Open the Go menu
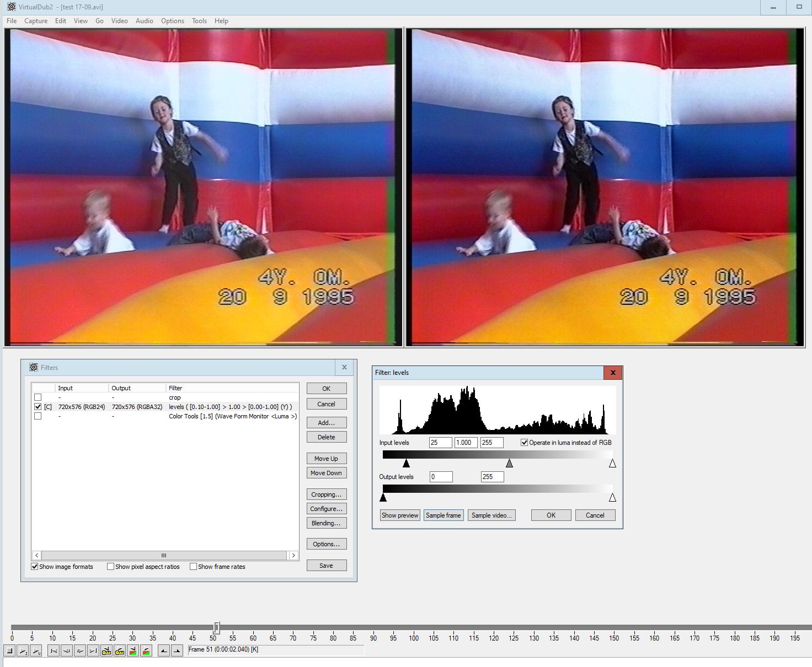Viewport: 812px width, 667px height. pyautogui.click(x=99, y=21)
